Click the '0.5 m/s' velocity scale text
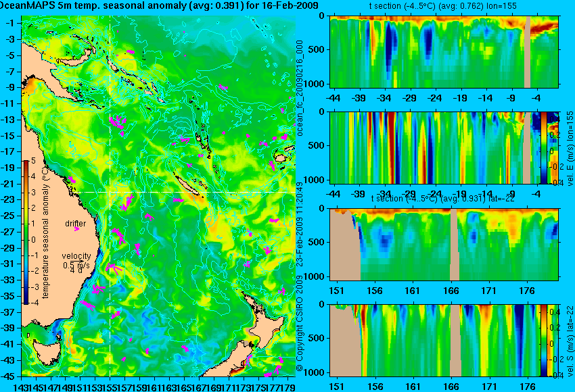This screenshot has width=575, height=392. pos(76,265)
